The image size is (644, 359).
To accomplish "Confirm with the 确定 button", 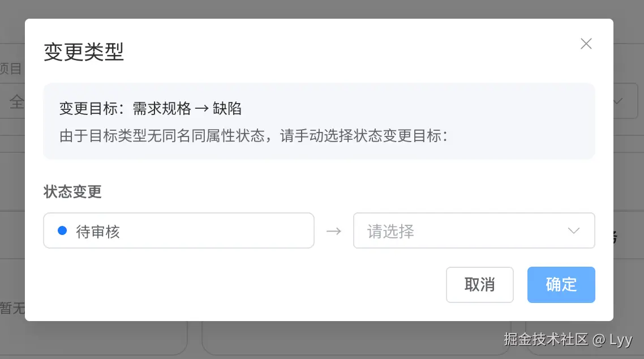I will (561, 285).
